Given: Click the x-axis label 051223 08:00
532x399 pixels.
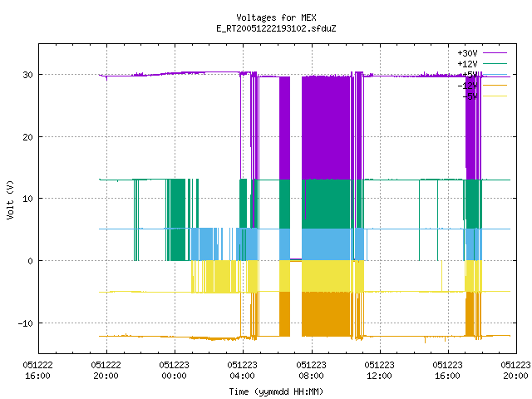Looking at the screenshot, I should [311, 371].
